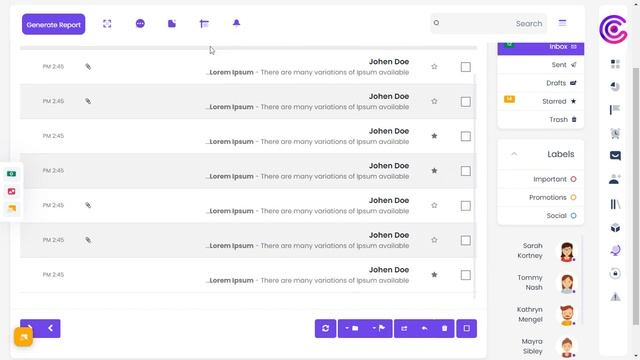Click the orange floating button at bottom left
This screenshot has width=640, height=360.
[x=23, y=337]
